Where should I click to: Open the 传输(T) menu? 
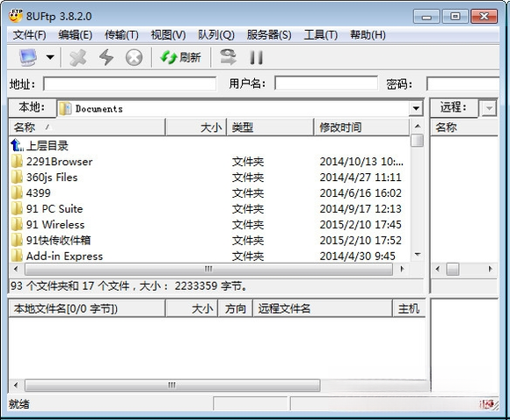click(x=121, y=35)
